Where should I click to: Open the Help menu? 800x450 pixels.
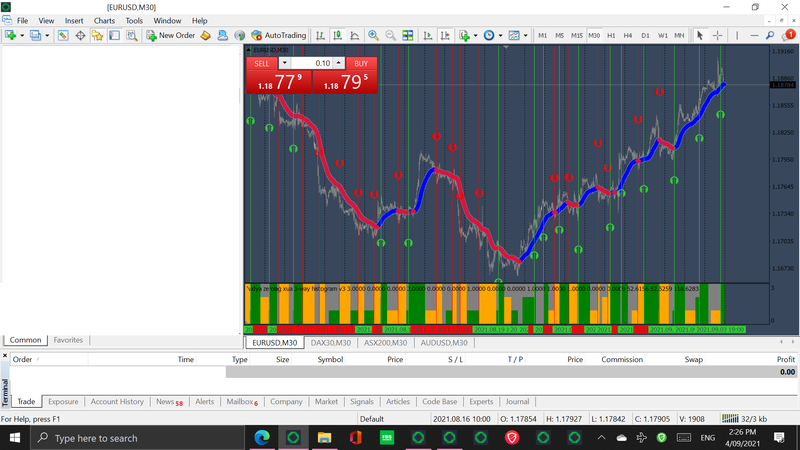pos(199,21)
